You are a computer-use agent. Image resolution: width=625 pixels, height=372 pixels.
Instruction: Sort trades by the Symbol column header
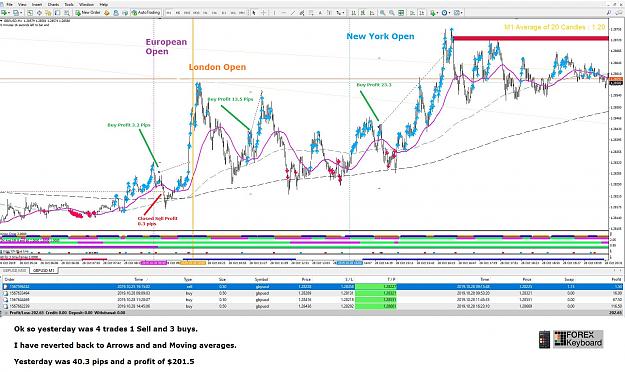coord(261,279)
